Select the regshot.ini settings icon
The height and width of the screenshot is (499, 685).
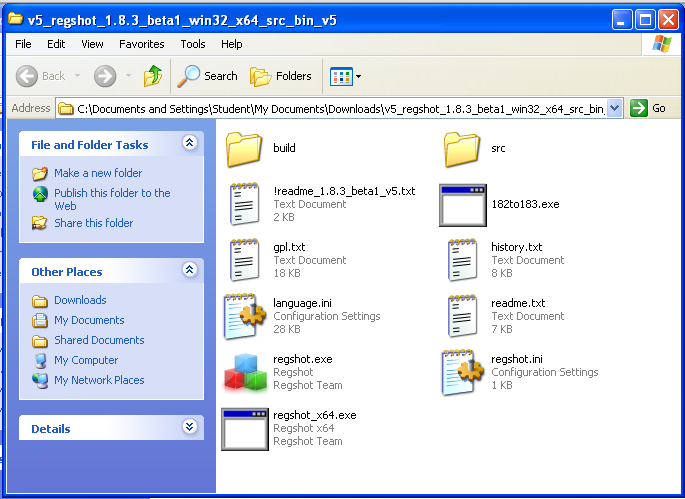pos(462,372)
